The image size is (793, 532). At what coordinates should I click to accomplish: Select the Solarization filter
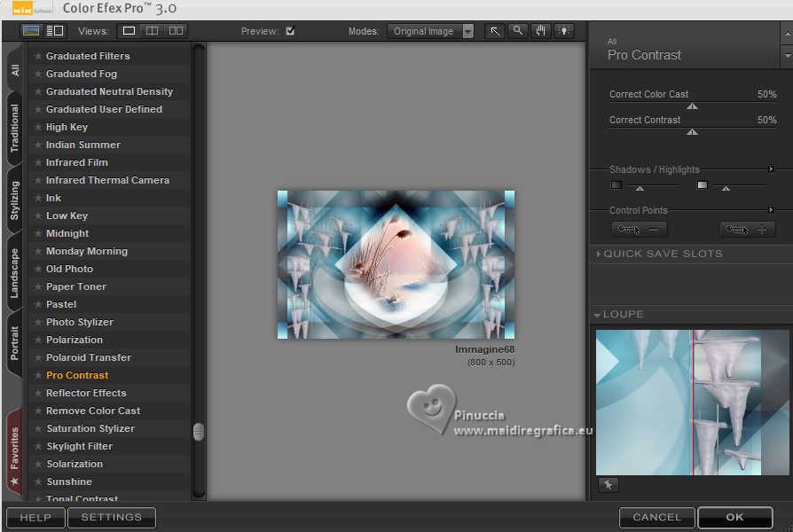tap(75, 464)
